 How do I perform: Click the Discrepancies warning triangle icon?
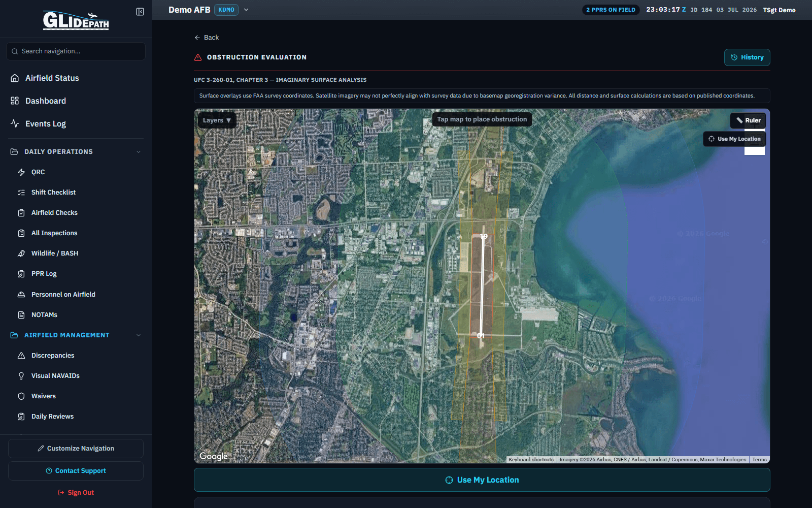(x=21, y=356)
